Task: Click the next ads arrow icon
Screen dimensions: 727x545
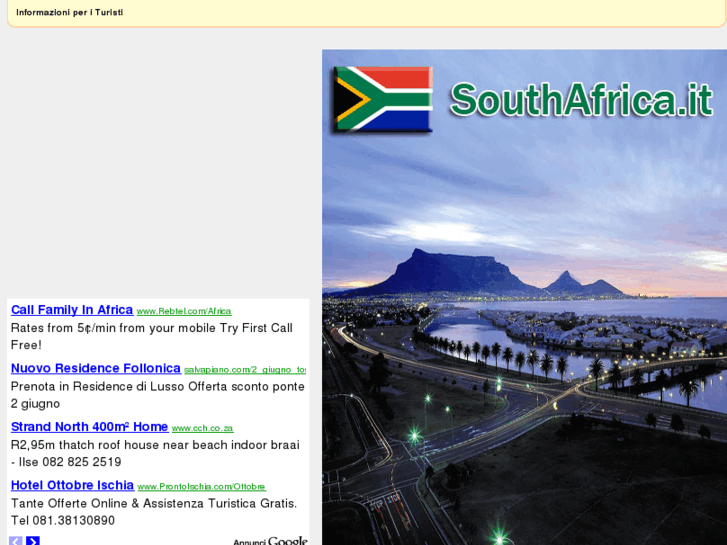Action: pyautogui.click(x=33, y=541)
